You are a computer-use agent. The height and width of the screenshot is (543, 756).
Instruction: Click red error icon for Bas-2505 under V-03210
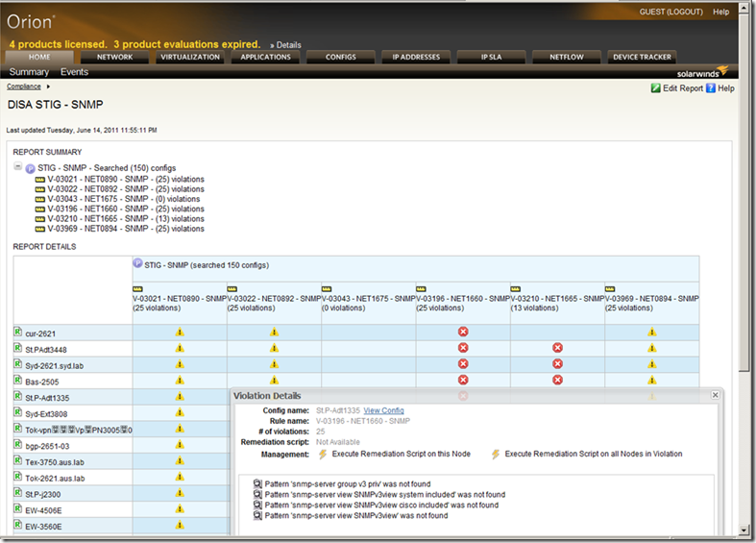558,380
